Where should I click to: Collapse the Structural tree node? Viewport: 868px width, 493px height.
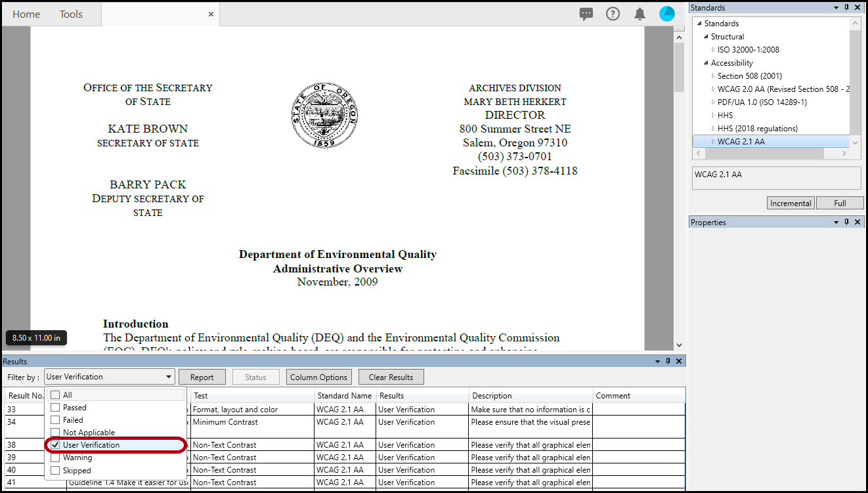(706, 37)
